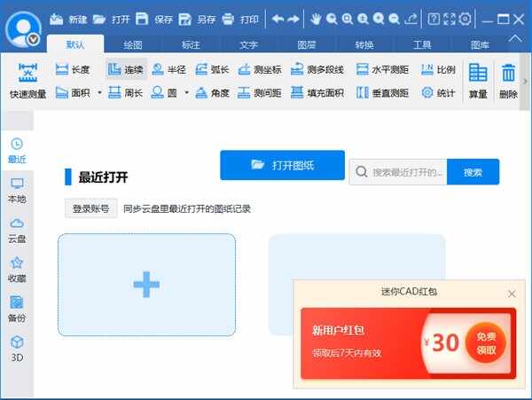Image resolution: width=532 pixels, height=400 pixels.
Task: Close the 迷你CAD红包 popup
Action: (512, 294)
